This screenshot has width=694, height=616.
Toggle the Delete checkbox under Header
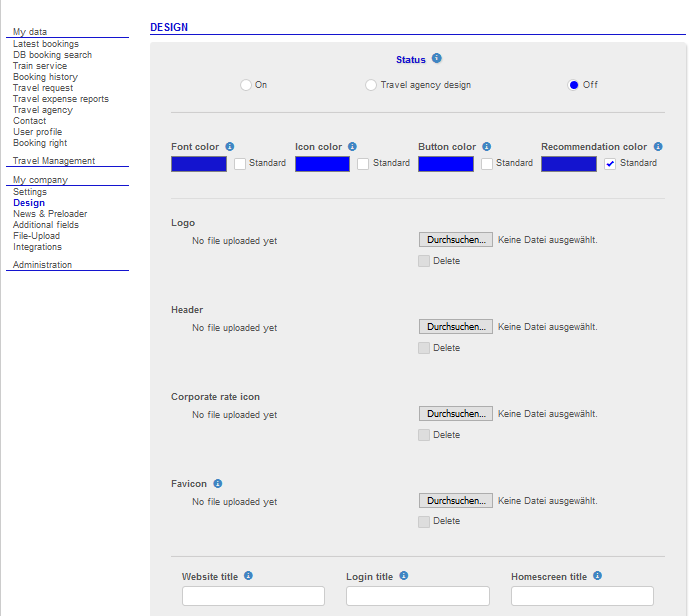tap(424, 348)
